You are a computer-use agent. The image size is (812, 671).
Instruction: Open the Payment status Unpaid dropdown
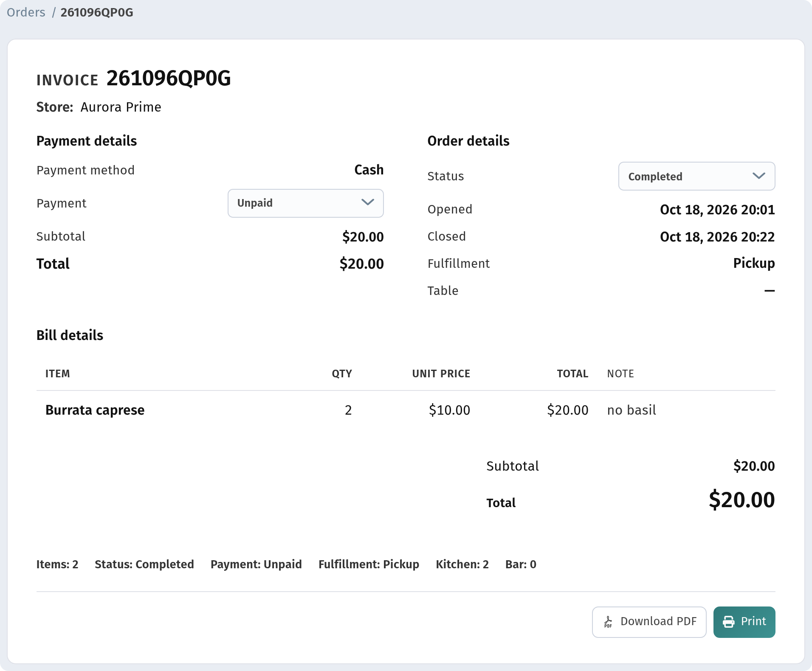tap(306, 203)
